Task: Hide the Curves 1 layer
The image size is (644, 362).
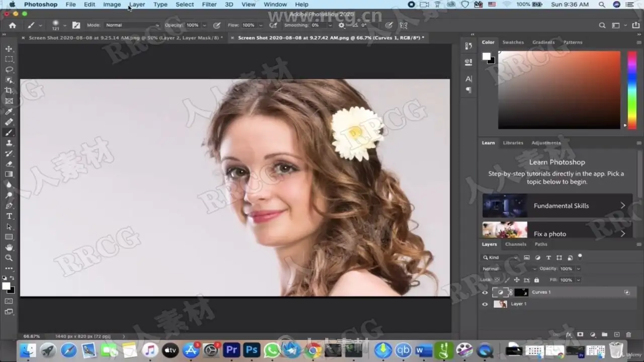Action: coord(485,292)
